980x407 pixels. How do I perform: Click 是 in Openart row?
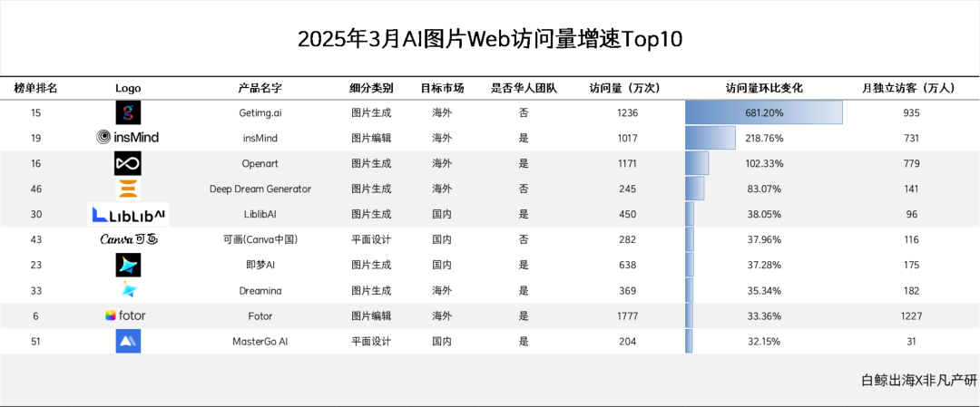[524, 163]
